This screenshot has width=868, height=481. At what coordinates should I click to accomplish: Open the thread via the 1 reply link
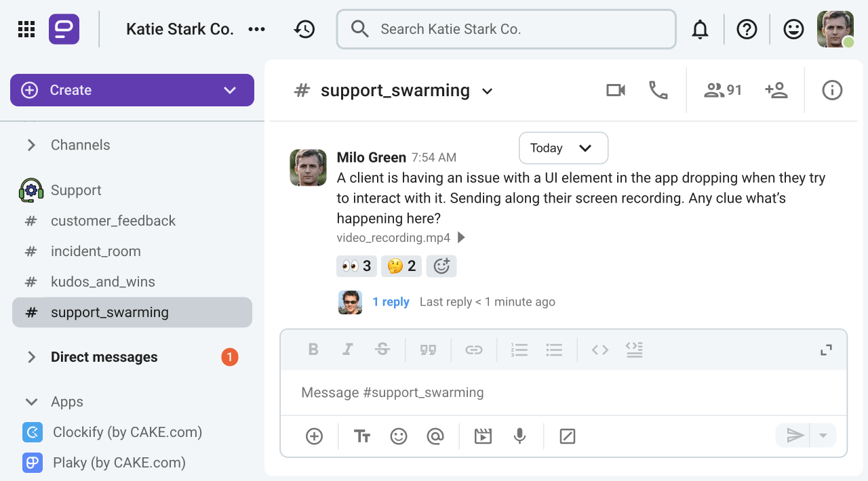point(391,301)
